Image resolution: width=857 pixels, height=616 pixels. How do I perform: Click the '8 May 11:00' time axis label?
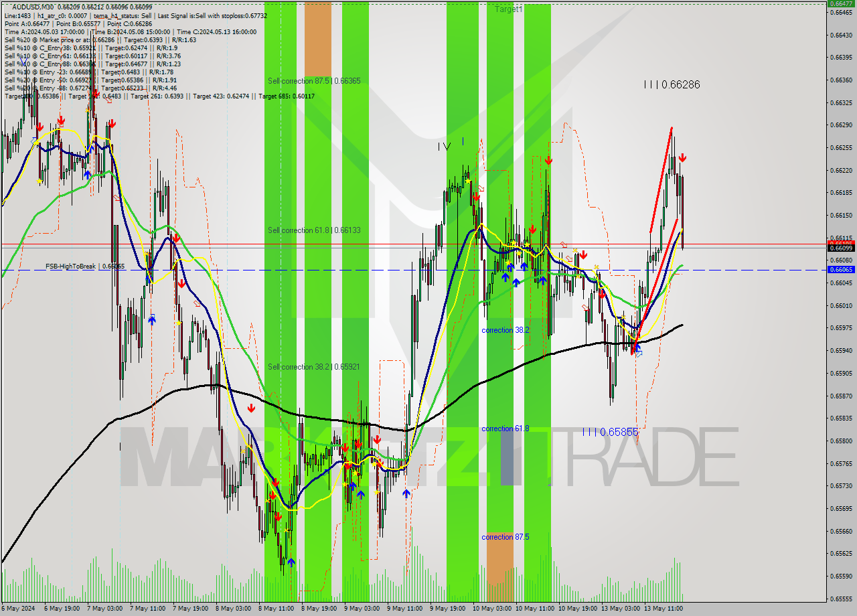(277, 609)
